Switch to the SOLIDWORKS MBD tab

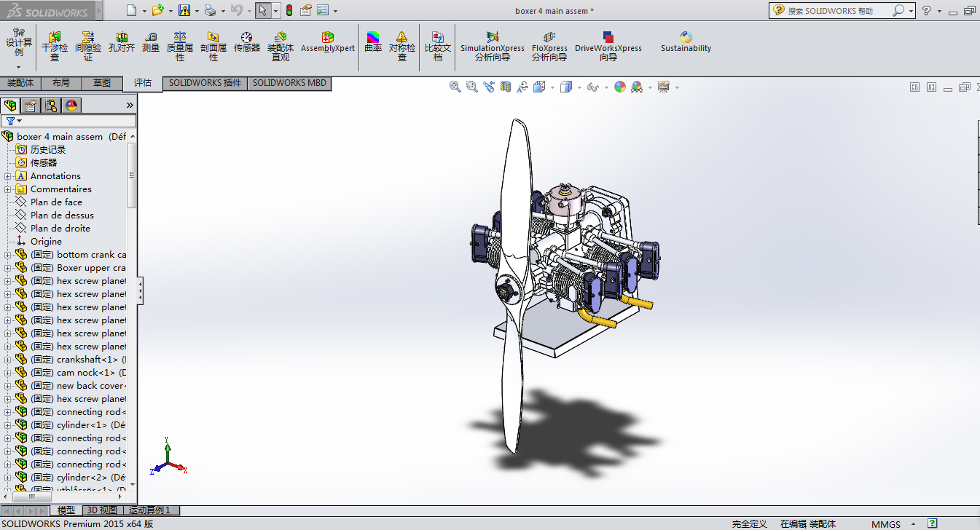click(289, 83)
